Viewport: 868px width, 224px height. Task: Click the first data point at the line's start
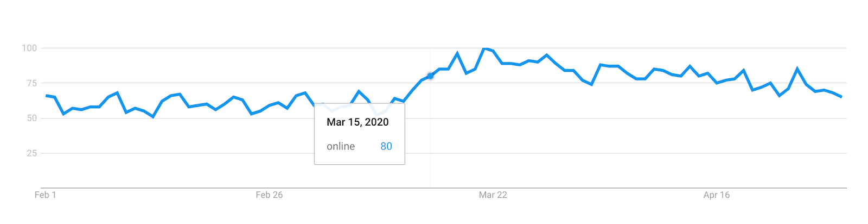pos(46,96)
